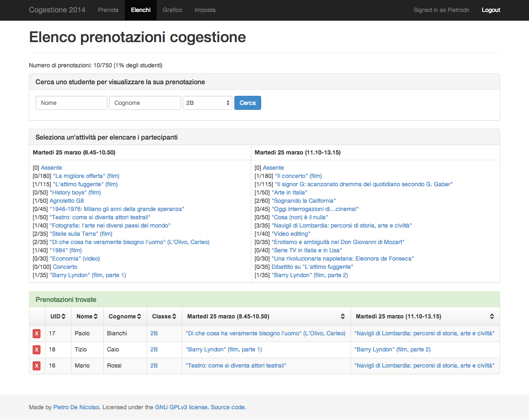Click the "Signed in as Pietrodn" text
529x420 pixels.
441,10
